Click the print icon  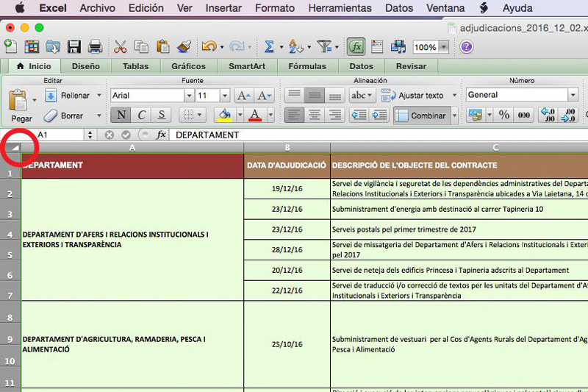(95, 47)
